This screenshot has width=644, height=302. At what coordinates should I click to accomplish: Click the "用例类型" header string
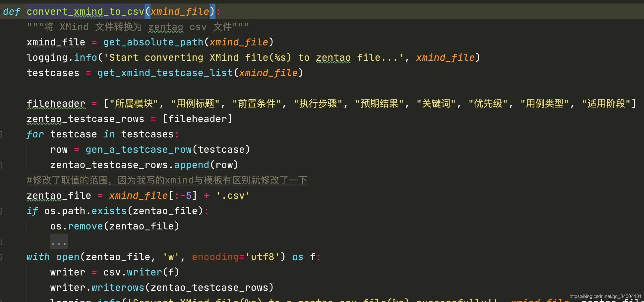[545, 104]
